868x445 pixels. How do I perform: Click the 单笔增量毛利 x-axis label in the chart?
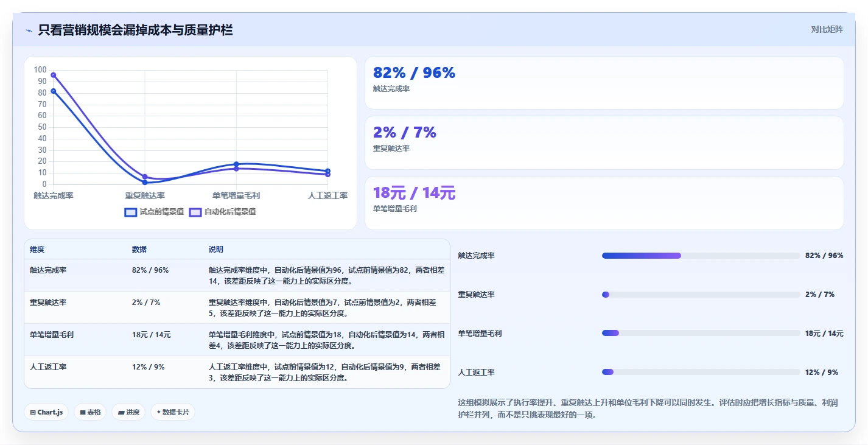point(236,195)
